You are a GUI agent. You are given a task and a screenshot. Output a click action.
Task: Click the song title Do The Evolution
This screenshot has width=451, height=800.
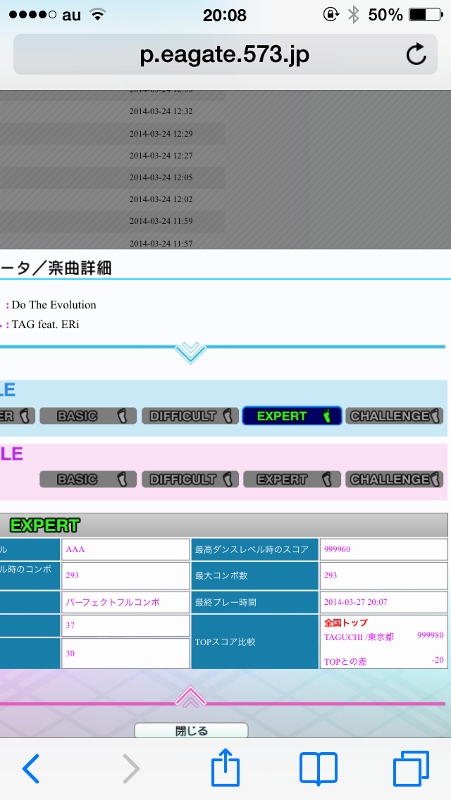tap(54, 305)
